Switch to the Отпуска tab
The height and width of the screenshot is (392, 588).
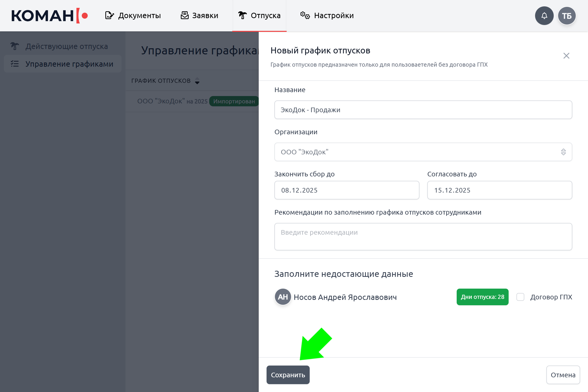259,15
